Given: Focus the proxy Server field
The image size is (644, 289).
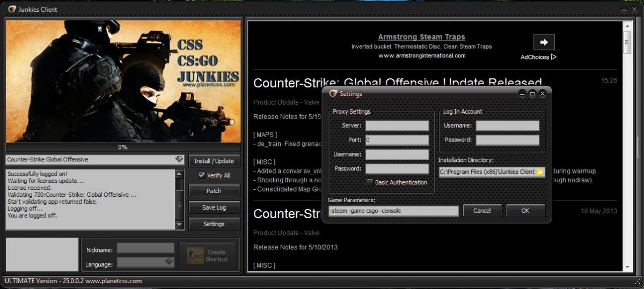Looking at the screenshot, I should pos(397,126).
